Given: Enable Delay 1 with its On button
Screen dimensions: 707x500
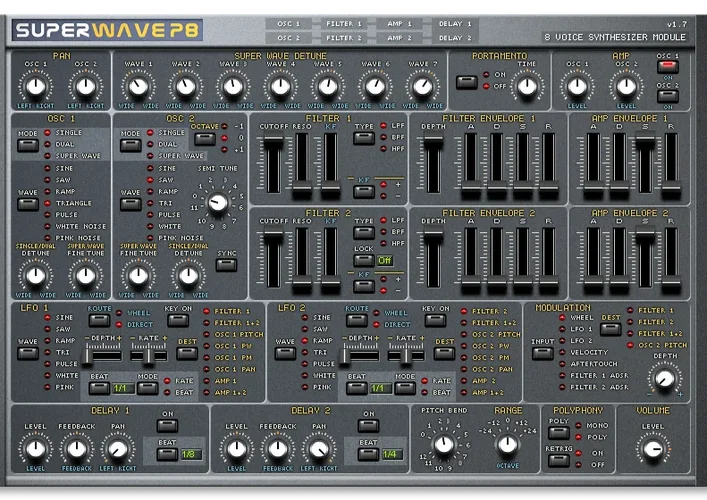Looking at the screenshot, I should point(169,426).
